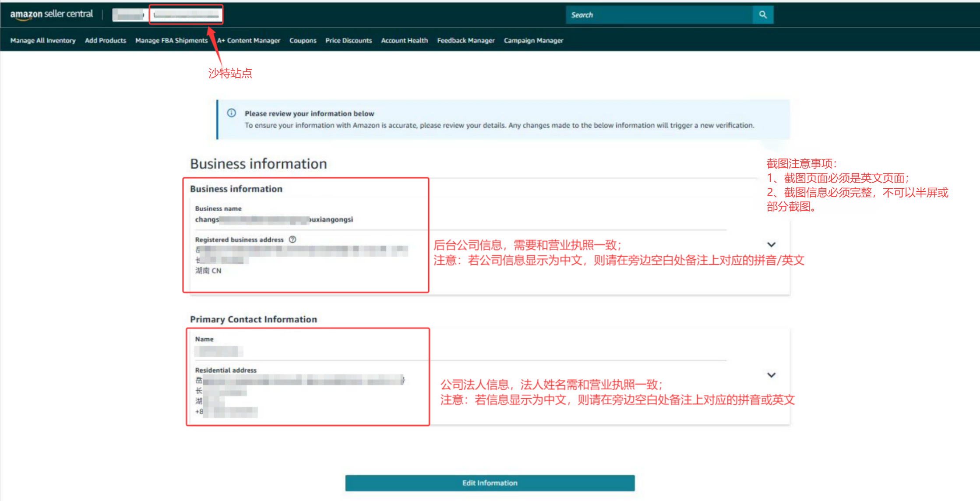Click the help icon beside Registered business address
Screen dimensions: 980x501
[x=293, y=240]
